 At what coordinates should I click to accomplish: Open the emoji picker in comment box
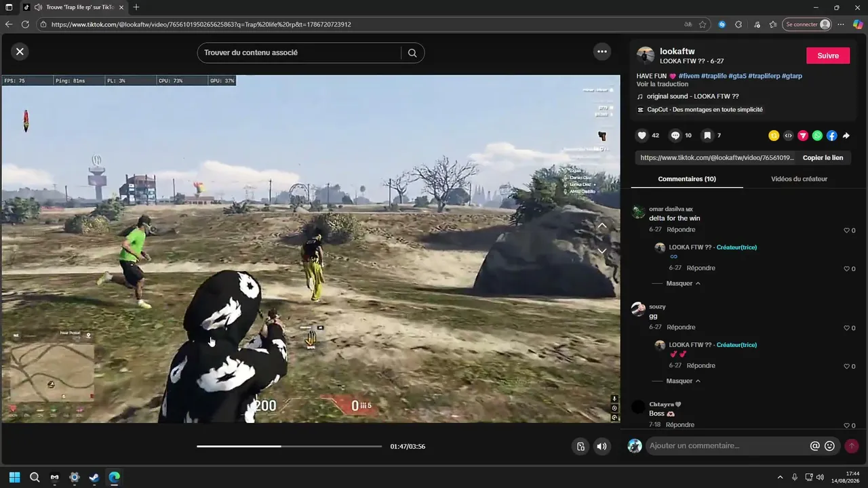point(829,446)
